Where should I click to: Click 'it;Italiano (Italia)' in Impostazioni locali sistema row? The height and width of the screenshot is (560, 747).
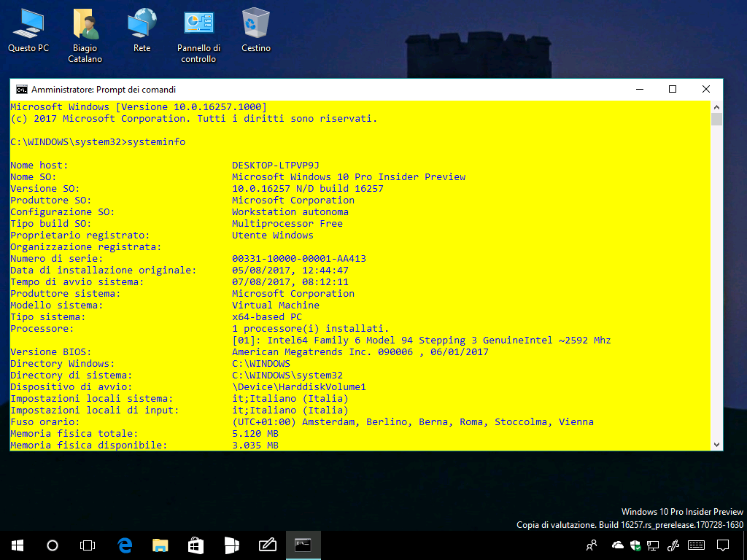(290, 399)
